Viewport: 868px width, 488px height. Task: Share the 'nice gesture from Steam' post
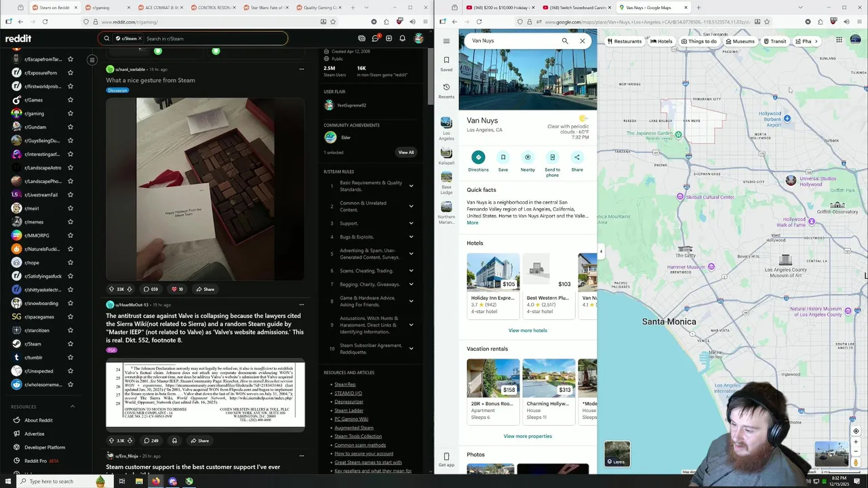point(205,289)
